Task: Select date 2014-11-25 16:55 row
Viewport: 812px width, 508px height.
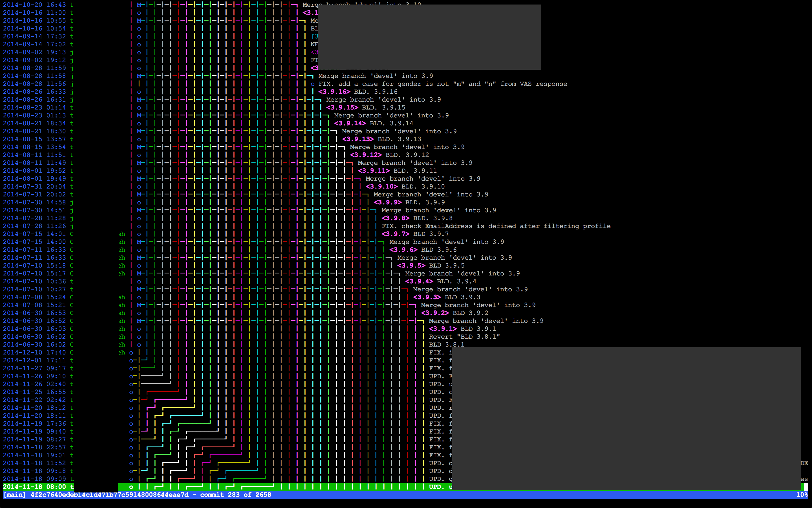Action: point(34,392)
